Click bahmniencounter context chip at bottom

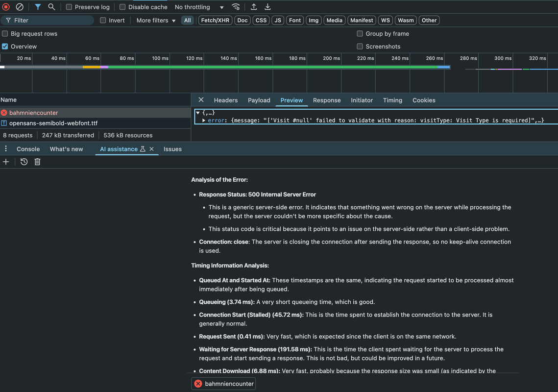tap(223, 384)
